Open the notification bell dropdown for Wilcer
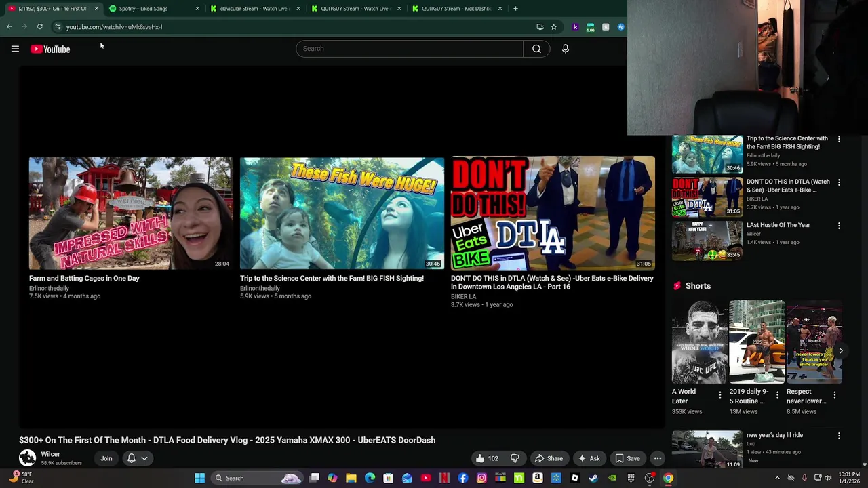868x488 pixels. (x=138, y=458)
